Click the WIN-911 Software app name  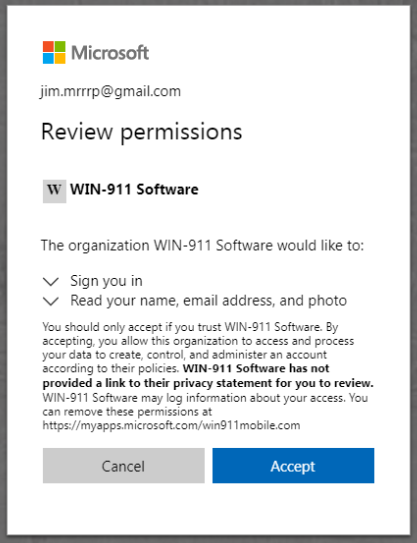[134, 189]
